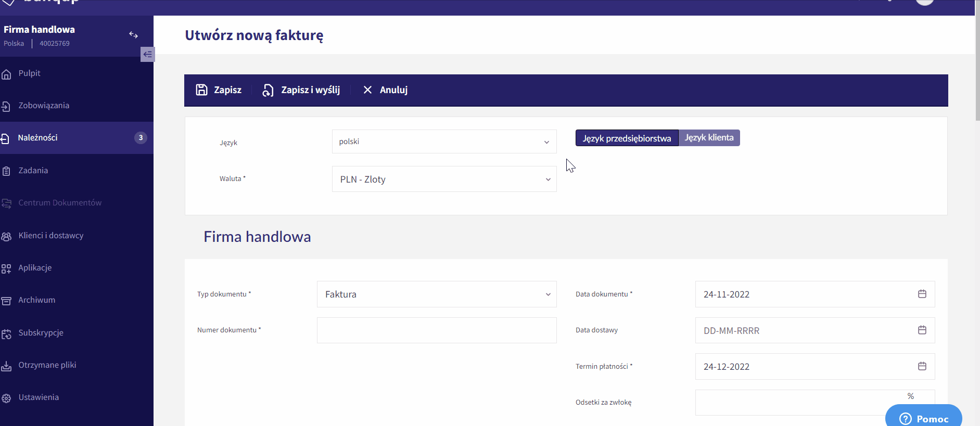Click the Pomoc question mark icon

906,419
